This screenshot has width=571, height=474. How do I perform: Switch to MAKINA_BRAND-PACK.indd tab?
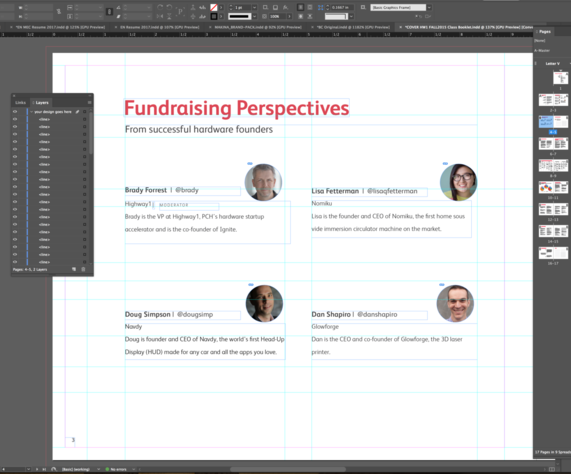coord(258,27)
